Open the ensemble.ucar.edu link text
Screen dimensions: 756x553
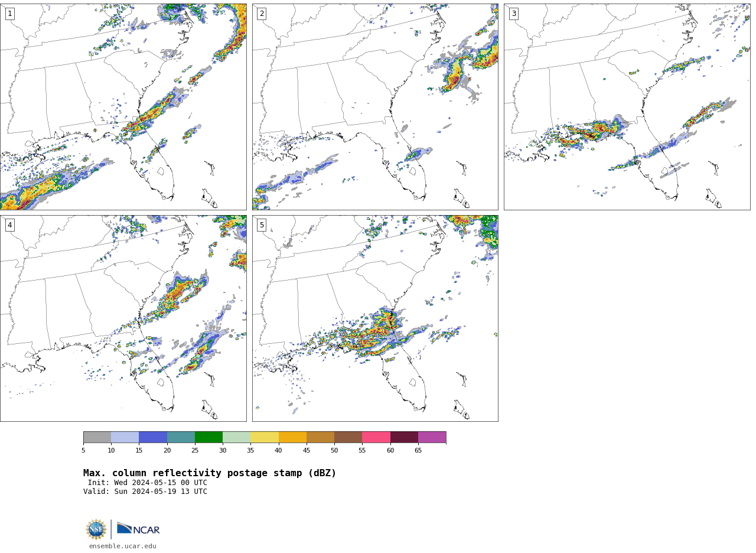[x=123, y=547]
